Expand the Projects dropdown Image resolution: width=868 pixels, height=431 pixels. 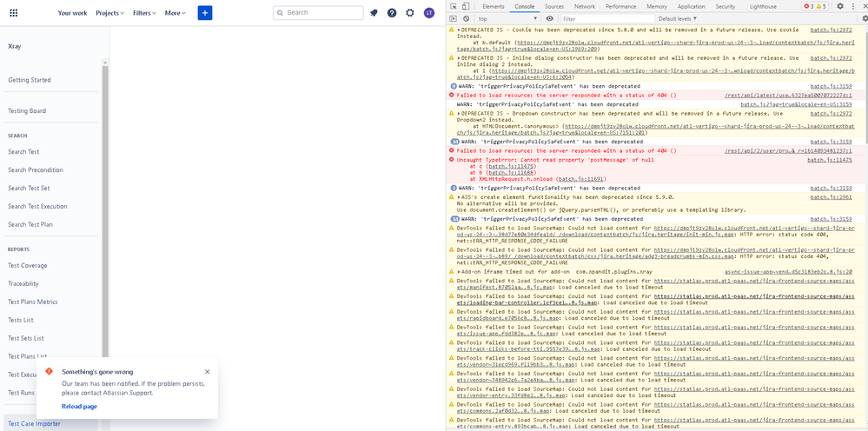click(x=109, y=13)
